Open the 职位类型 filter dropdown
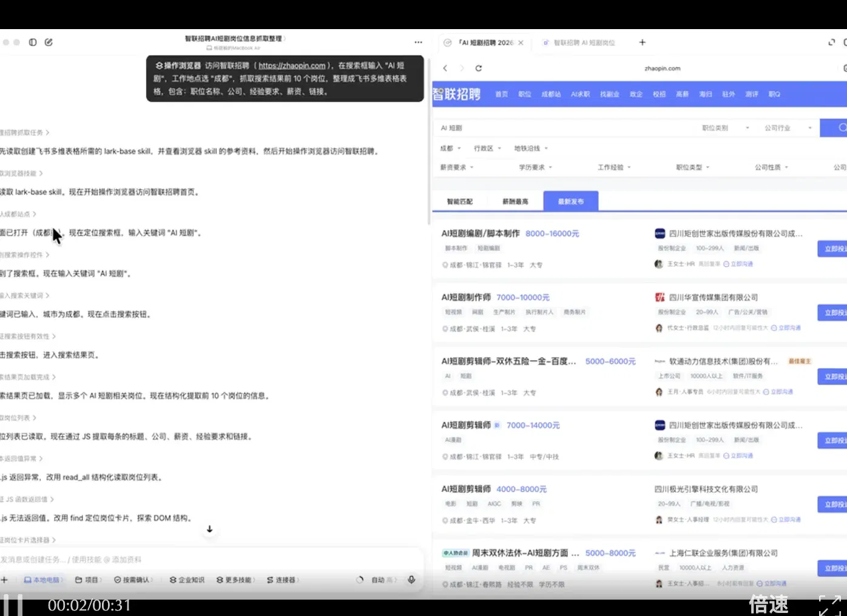Image resolution: width=847 pixels, height=616 pixels. pos(693,167)
